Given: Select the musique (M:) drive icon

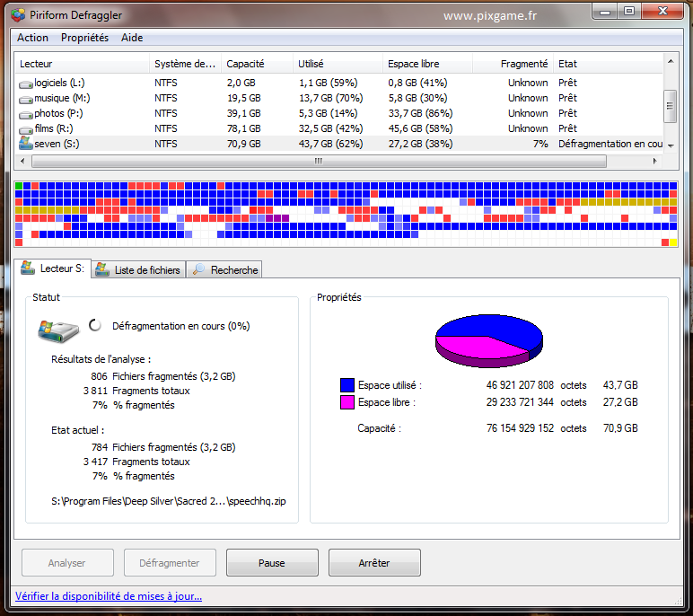Looking at the screenshot, I should coord(26,100).
